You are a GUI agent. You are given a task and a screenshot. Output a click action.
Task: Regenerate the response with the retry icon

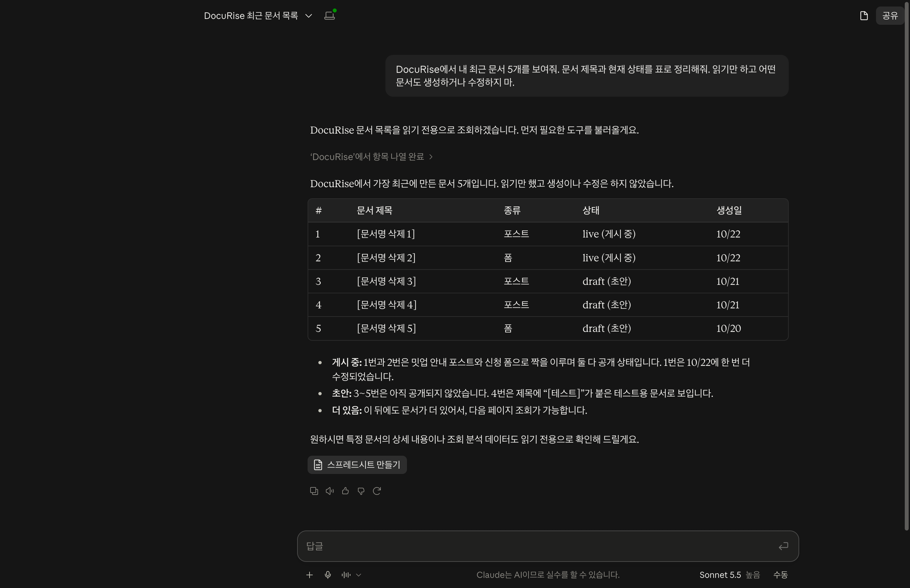point(377,491)
